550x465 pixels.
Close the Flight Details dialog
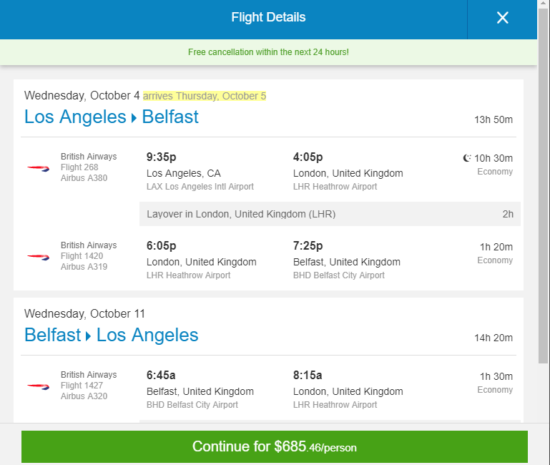click(502, 18)
